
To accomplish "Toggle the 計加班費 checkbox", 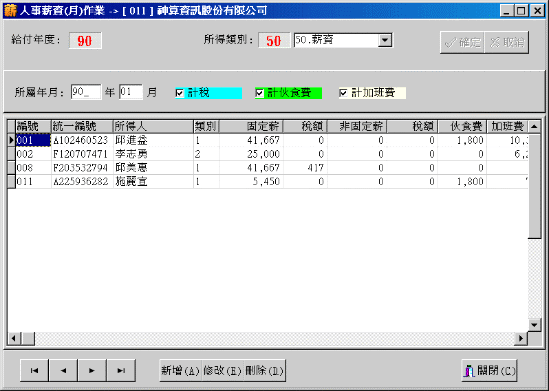I will pos(343,93).
